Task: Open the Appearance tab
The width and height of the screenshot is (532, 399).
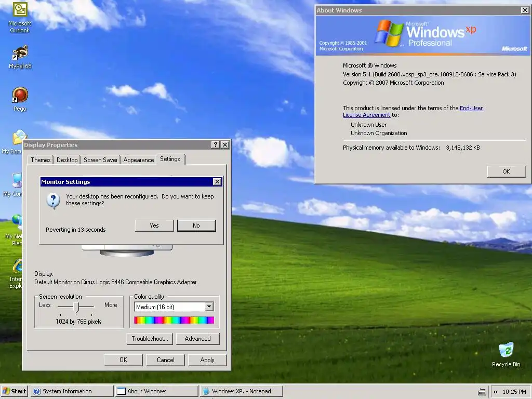Action: (x=138, y=160)
